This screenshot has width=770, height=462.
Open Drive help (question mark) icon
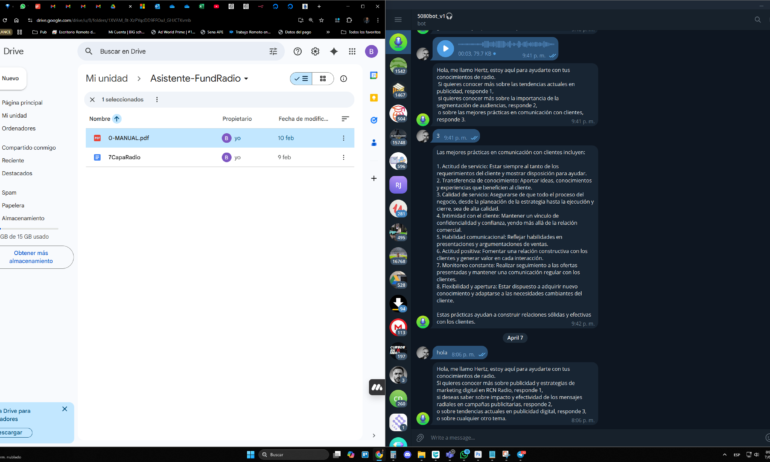click(298, 51)
